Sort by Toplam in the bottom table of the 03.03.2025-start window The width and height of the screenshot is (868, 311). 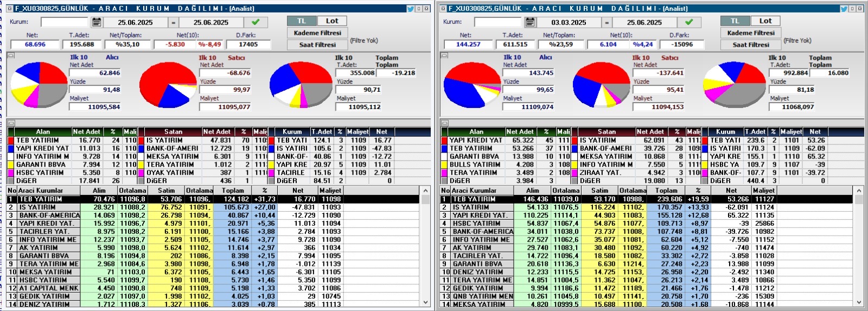(x=666, y=191)
